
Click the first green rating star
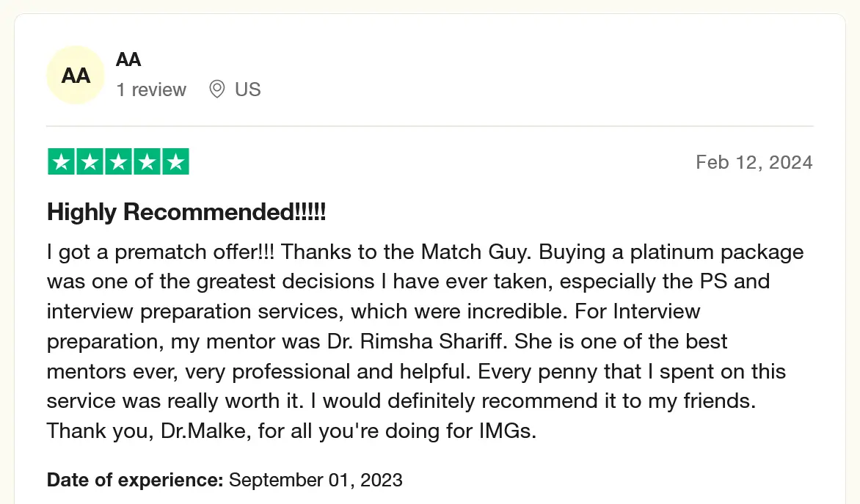coord(61,162)
